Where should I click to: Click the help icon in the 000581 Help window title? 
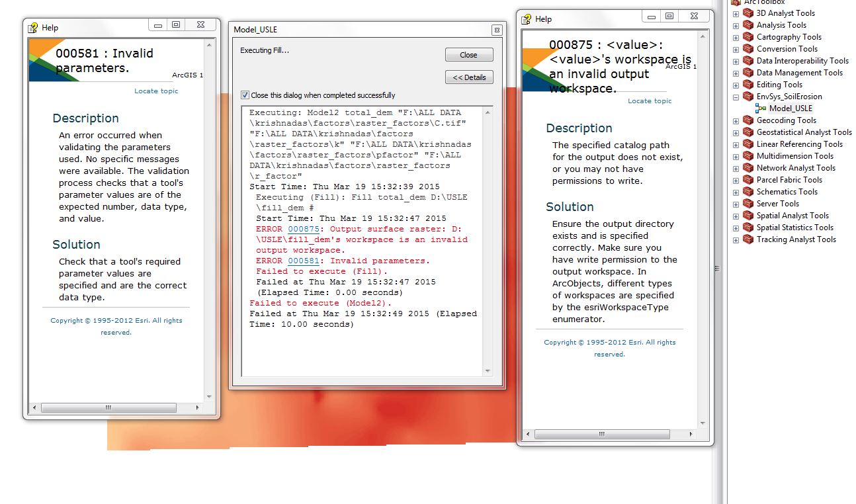coord(33,27)
